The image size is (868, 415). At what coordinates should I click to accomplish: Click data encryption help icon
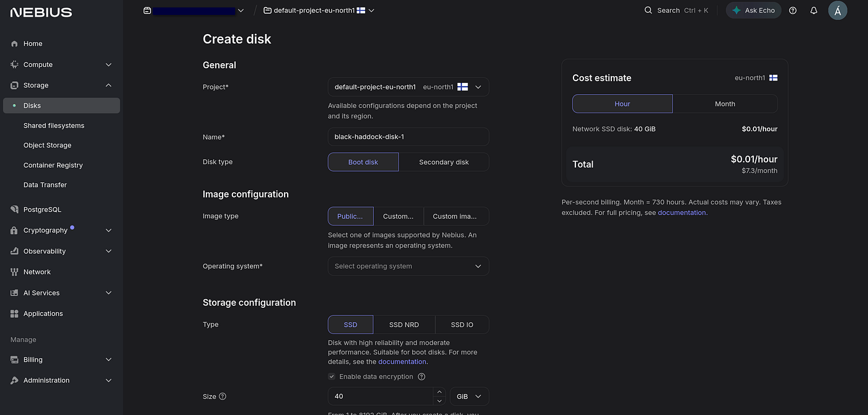422,377
